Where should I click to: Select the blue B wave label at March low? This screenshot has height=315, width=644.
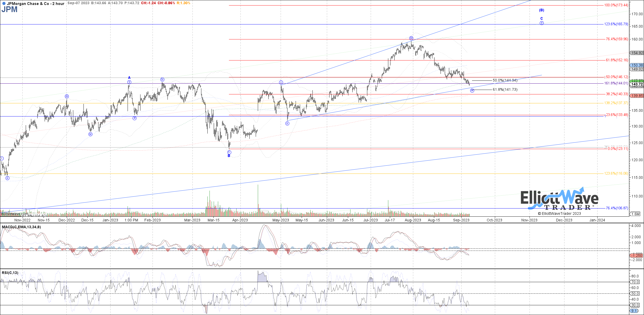(229, 156)
